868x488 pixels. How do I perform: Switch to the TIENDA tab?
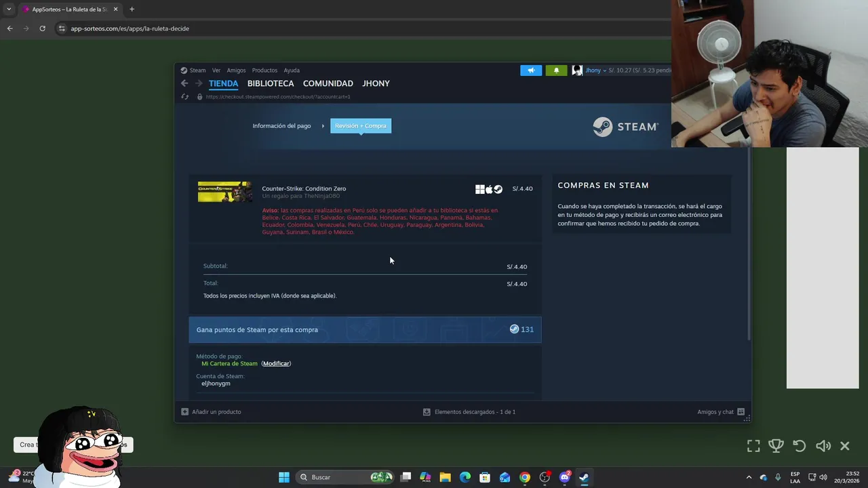pos(223,83)
